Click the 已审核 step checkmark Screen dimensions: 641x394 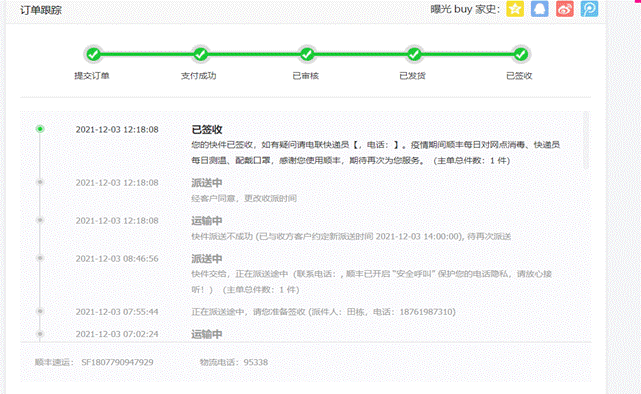pyautogui.click(x=307, y=54)
